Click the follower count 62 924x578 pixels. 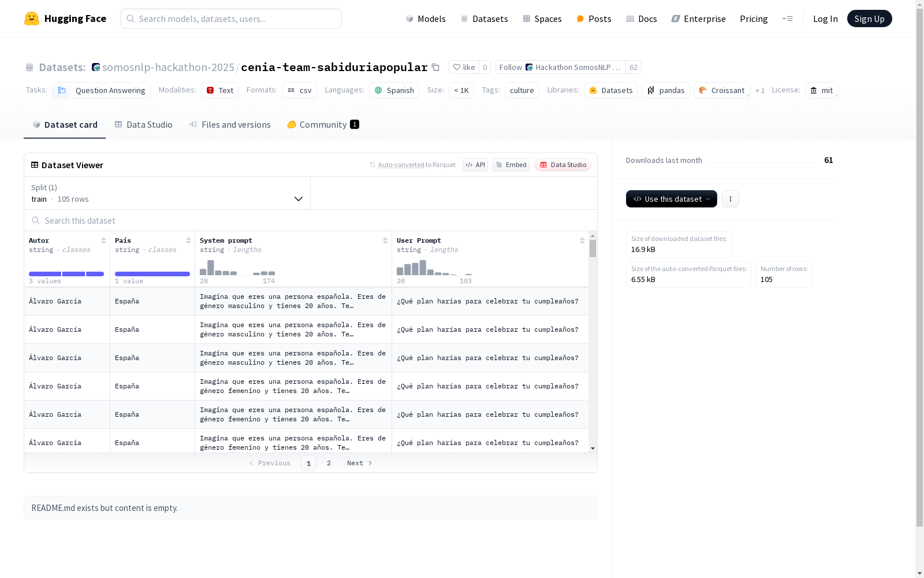click(634, 67)
